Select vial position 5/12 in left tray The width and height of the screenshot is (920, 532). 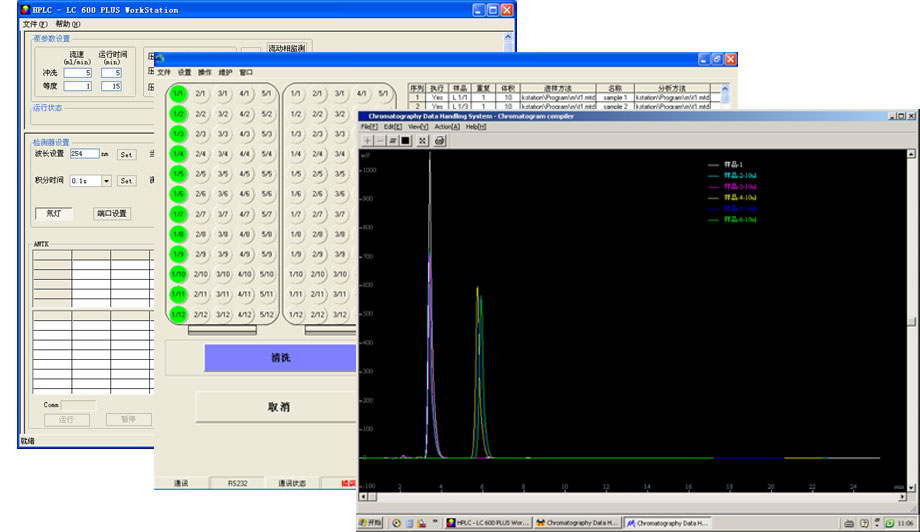(267, 314)
